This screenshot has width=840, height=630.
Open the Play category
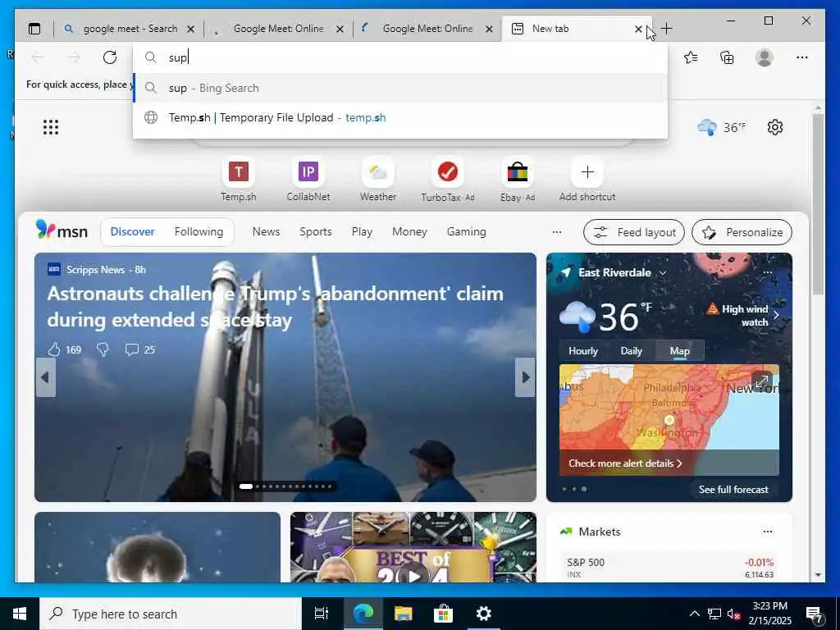(x=362, y=231)
